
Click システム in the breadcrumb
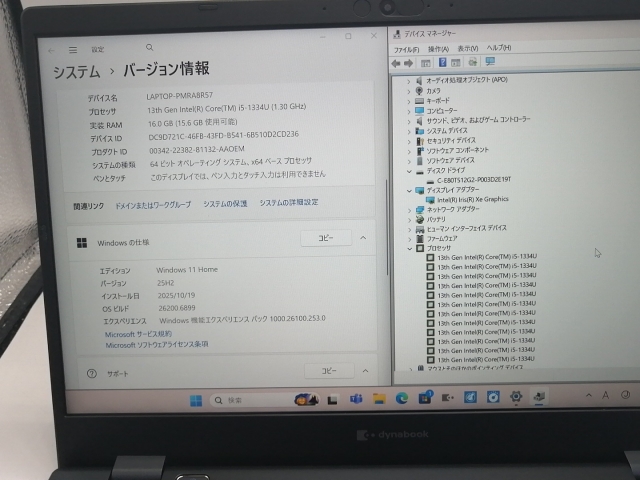pos(77,72)
